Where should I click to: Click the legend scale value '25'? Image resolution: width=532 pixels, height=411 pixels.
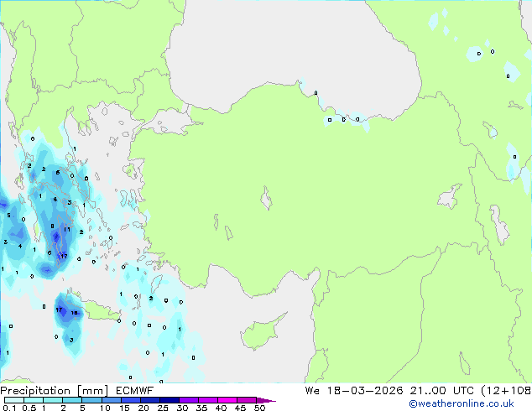pyautogui.click(x=163, y=408)
